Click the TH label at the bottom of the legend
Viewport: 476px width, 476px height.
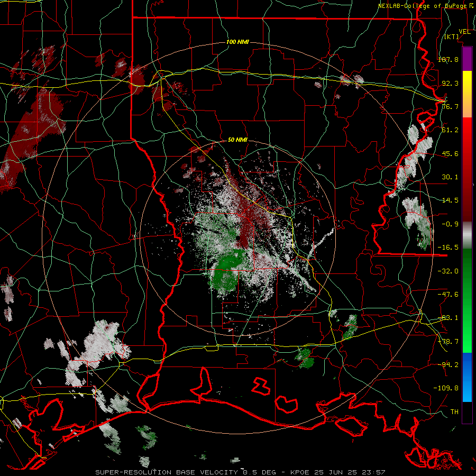tap(454, 412)
